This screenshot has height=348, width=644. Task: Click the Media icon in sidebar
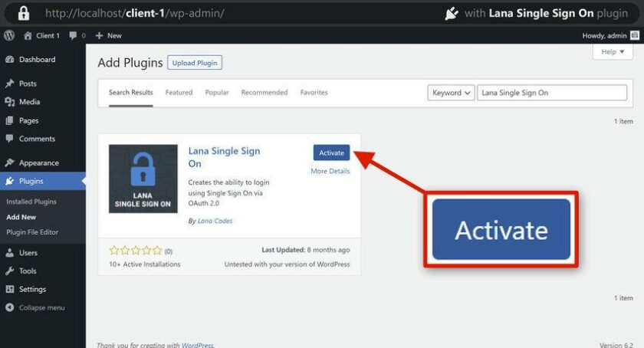(x=10, y=102)
